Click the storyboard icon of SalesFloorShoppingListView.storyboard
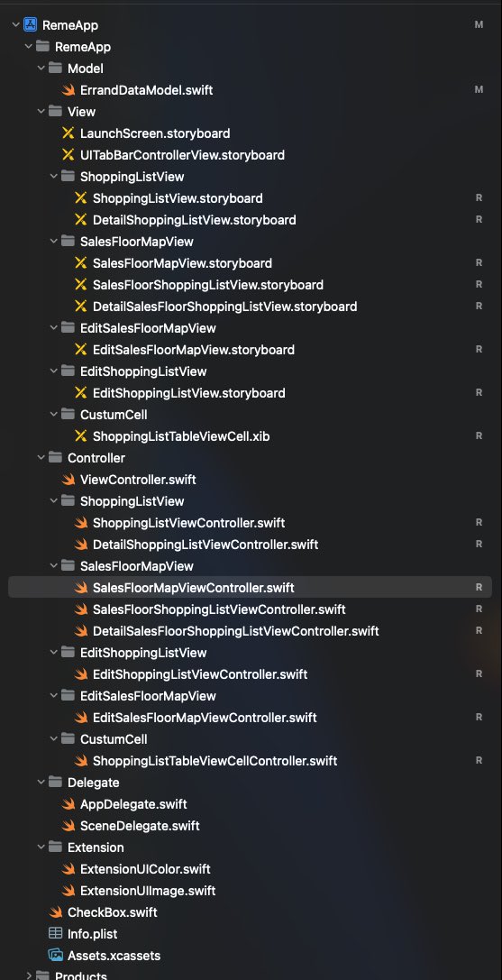This screenshot has height=980, width=502. point(80,284)
